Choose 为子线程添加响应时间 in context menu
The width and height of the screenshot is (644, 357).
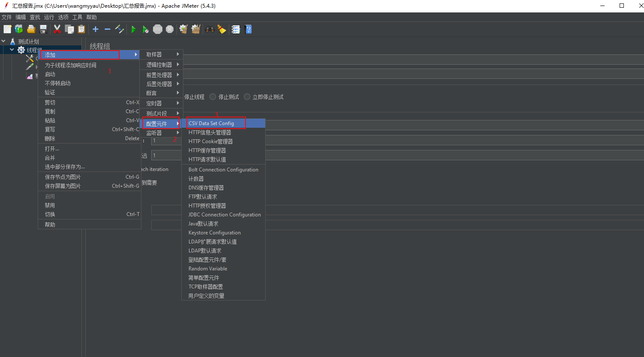pos(90,65)
